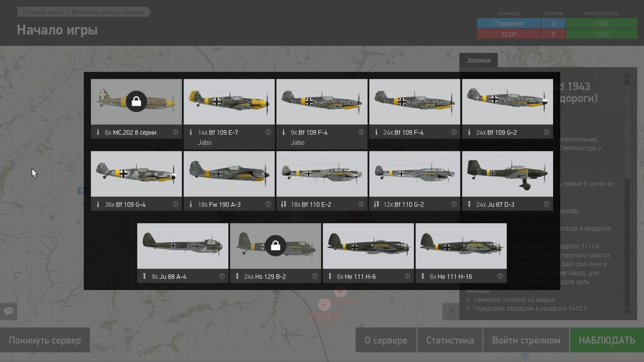Open the chat bubble icon
Screen dimensions: 644x362
pos(8,311)
